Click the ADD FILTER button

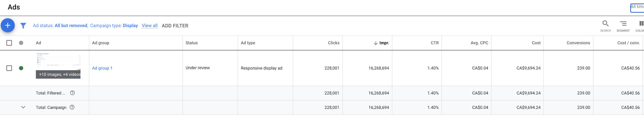[x=175, y=26]
